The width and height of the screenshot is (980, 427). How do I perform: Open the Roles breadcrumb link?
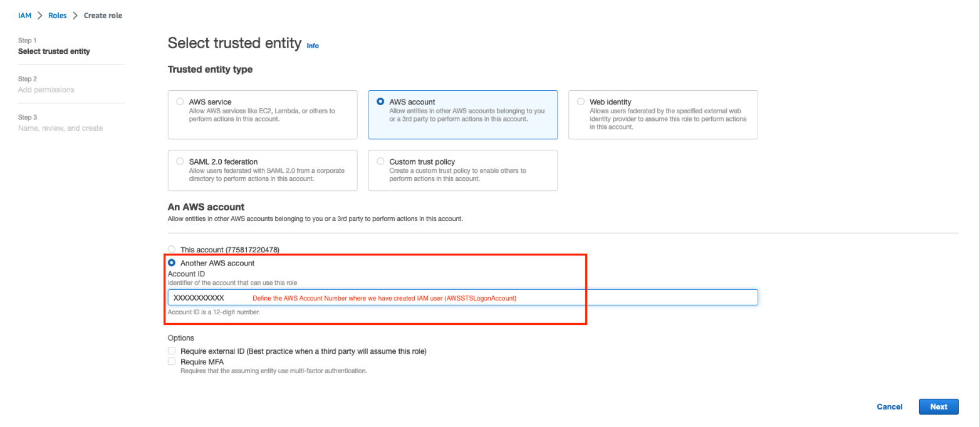tap(57, 15)
